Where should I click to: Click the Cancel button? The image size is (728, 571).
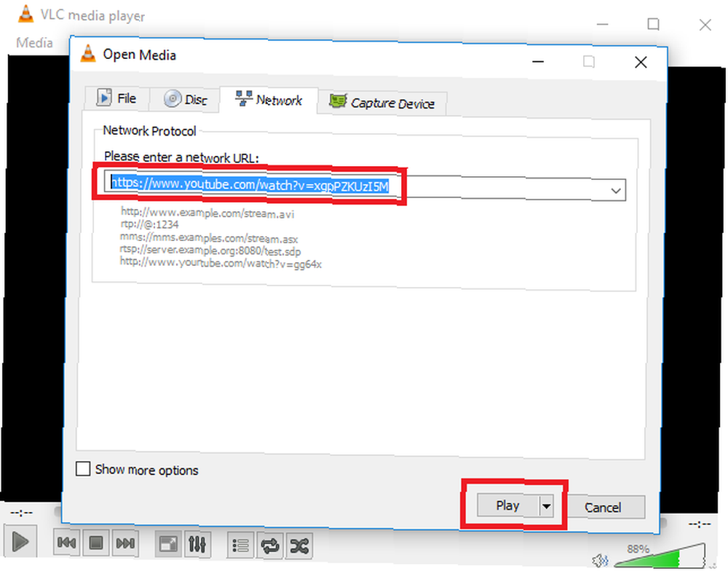click(603, 508)
